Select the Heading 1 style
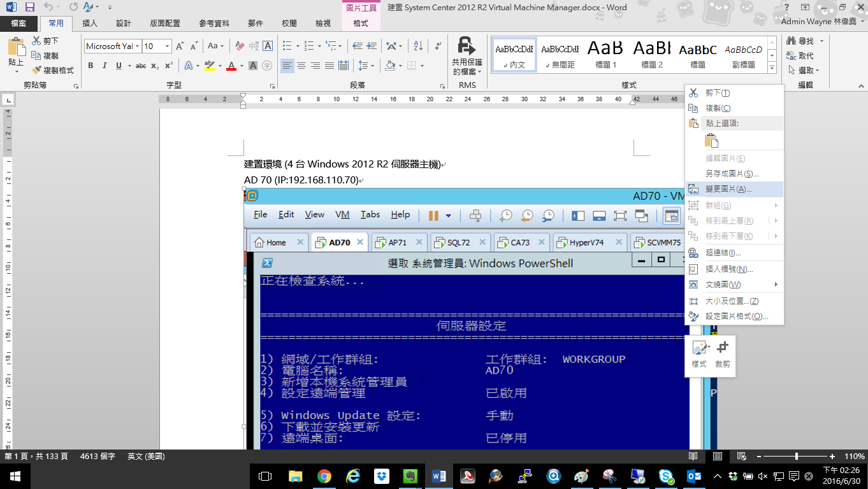The width and height of the screenshot is (868, 489). click(605, 54)
